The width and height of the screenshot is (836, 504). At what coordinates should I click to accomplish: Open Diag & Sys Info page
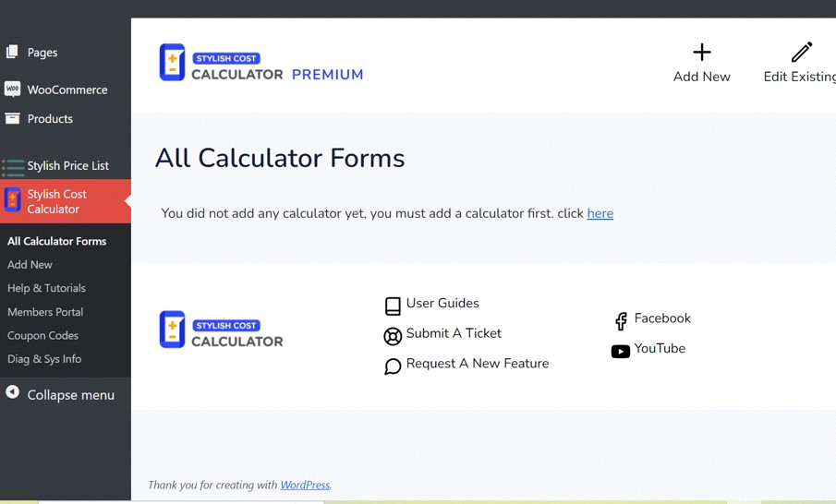(44, 359)
